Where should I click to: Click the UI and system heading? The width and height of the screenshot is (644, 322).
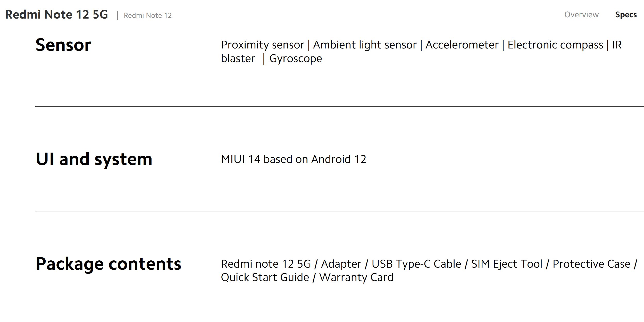point(94,159)
